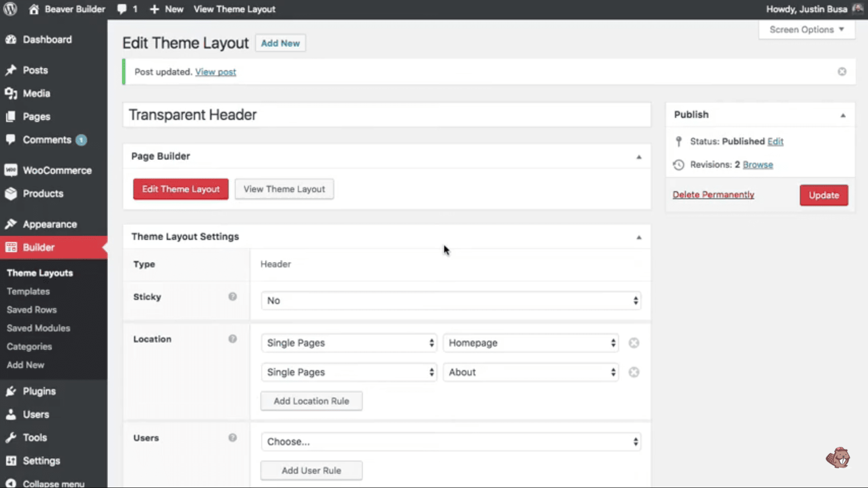Open the Users Choose... dropdown

tap(451, 441)
